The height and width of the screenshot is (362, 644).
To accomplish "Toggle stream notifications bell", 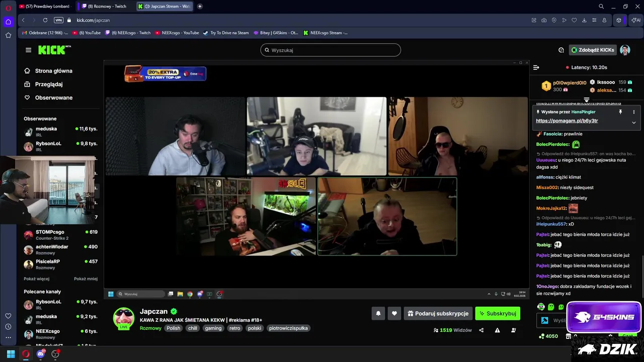I will pos(378,313).
